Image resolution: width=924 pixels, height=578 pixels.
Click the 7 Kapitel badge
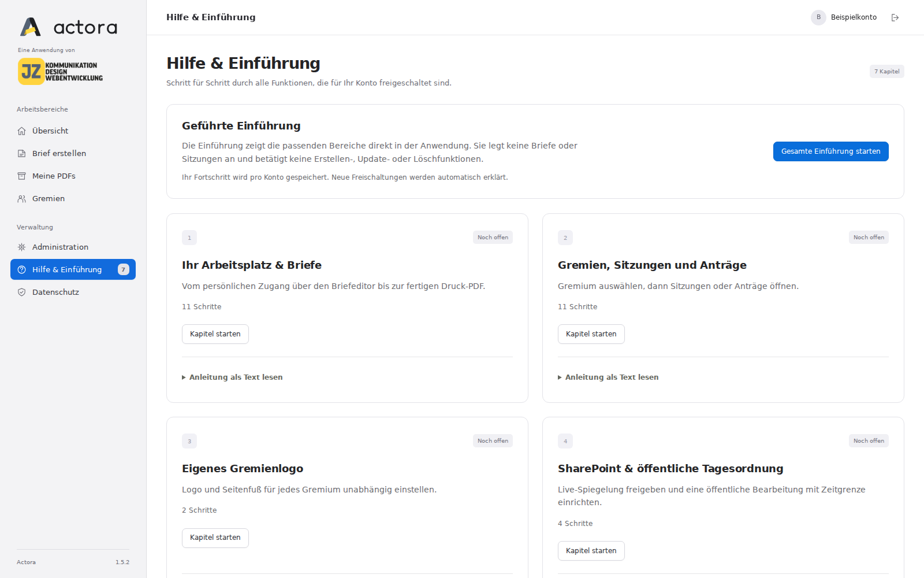click(x=886, y=72)
